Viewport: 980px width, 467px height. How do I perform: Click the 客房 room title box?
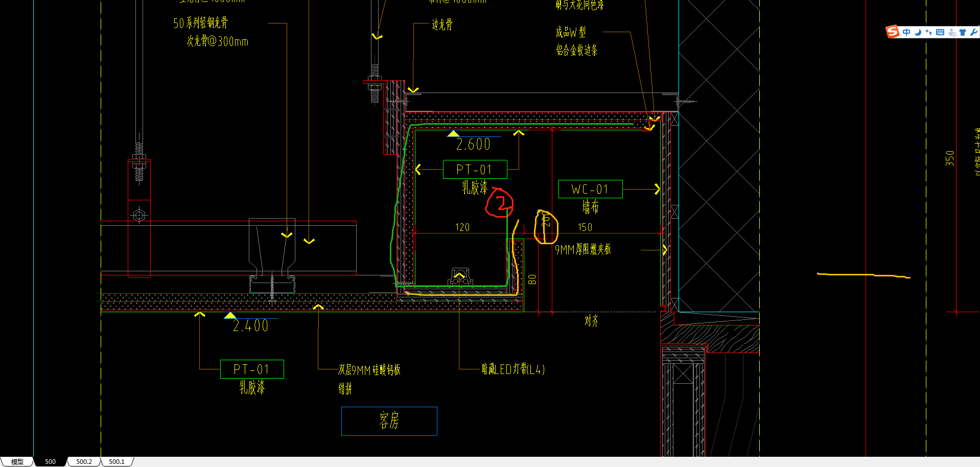389,421
